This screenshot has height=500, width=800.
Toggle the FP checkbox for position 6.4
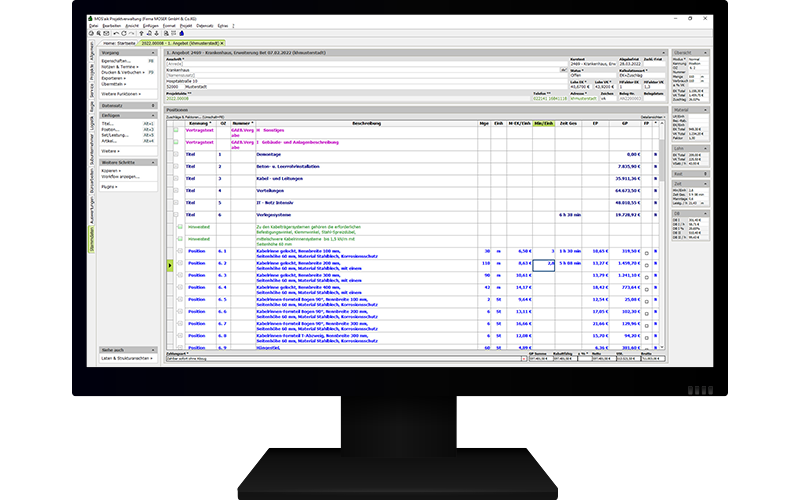[x=646, y=289]
